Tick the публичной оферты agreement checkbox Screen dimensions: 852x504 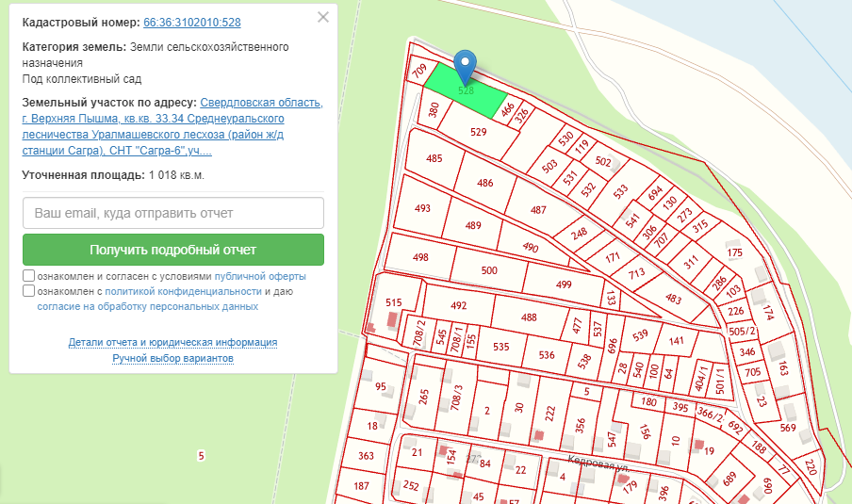(29, 275)
